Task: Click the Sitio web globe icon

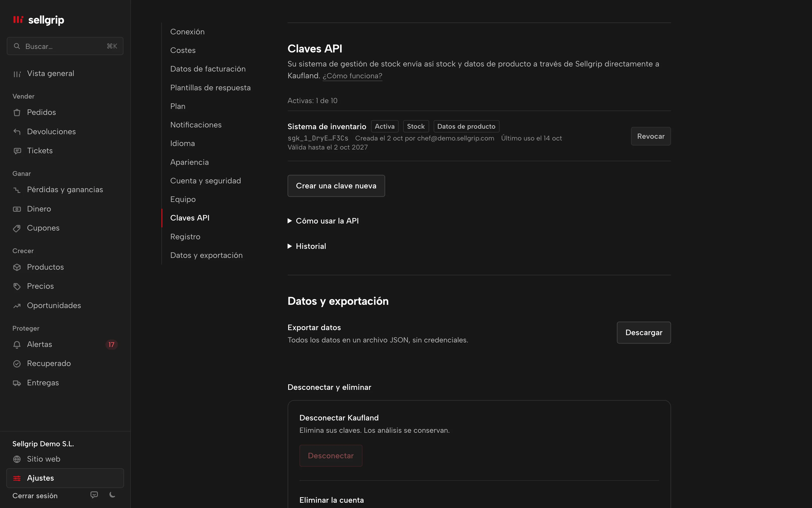Action: pyautogui.click(x=17, y=459)
